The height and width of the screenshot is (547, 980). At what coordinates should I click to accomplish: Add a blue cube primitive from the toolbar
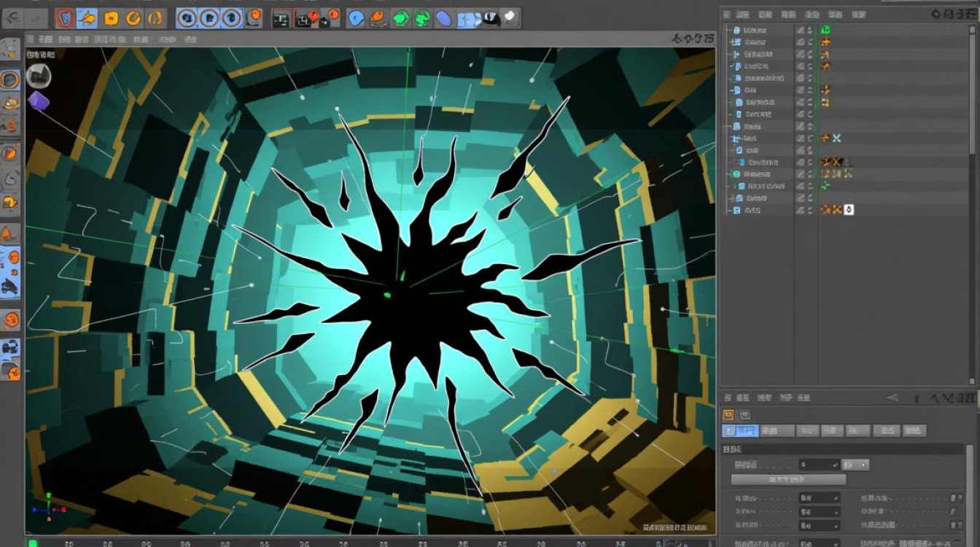356,18
